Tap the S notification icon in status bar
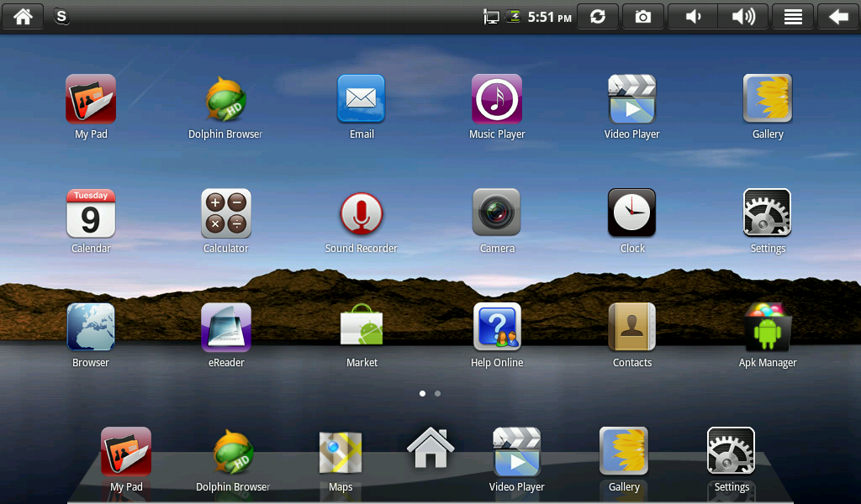Image resolution: width=861 pixels, height=504 pixels. click(x=61, y=17)
